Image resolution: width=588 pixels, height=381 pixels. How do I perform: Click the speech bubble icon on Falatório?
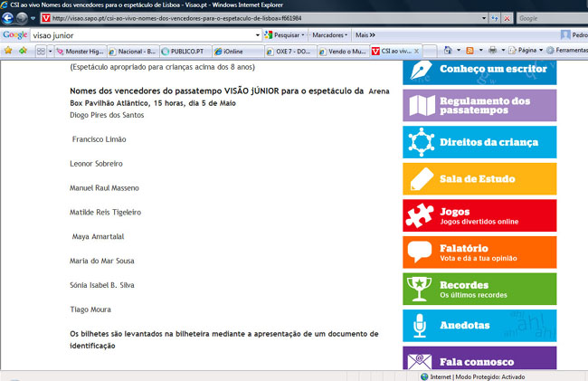420,252
